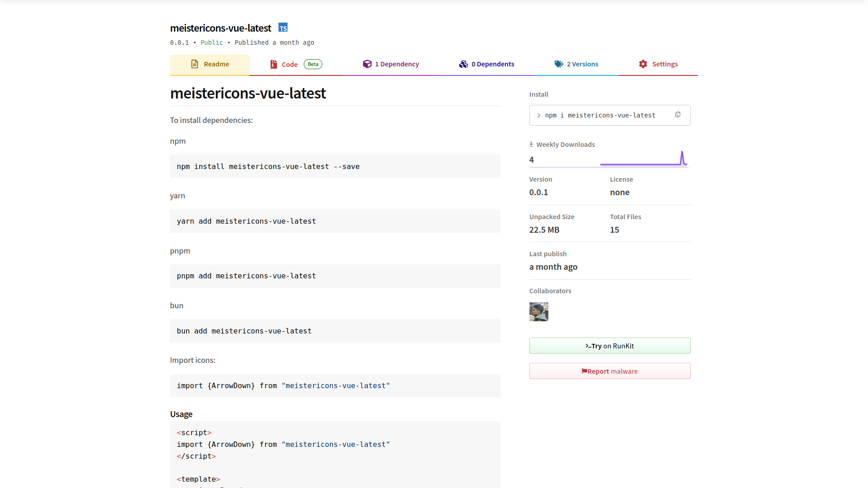Click the <template> line in Usage code
This screenshot has height=488, width=868.
click(198, 479)
